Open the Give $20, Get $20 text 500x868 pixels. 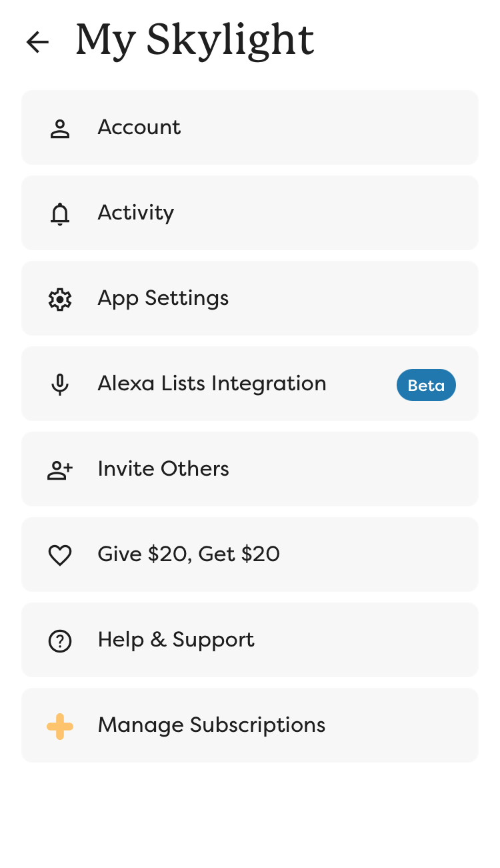pyautogui.click(x=189, y=554)
